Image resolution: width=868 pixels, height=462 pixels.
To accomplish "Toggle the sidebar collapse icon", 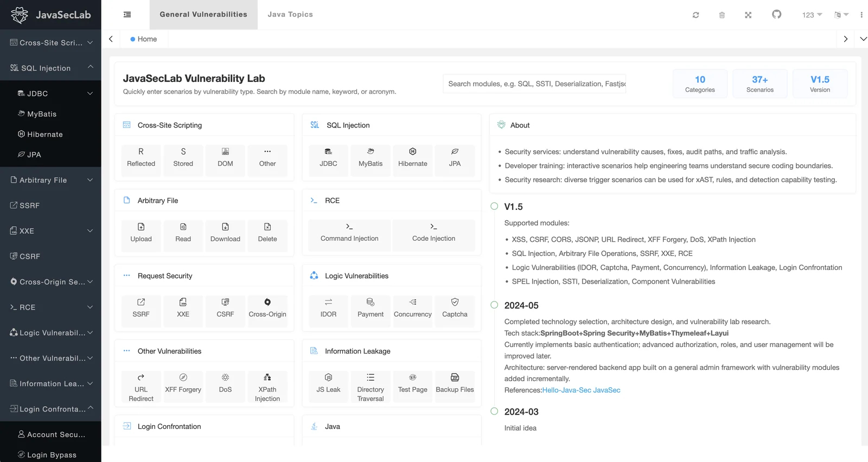I will (x=127, y=15).
